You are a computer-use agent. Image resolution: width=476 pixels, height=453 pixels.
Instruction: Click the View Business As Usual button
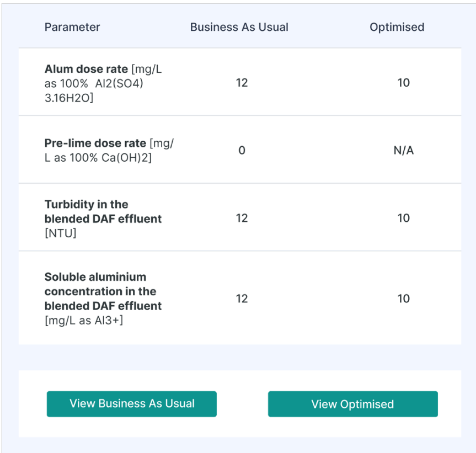(131, 404)
